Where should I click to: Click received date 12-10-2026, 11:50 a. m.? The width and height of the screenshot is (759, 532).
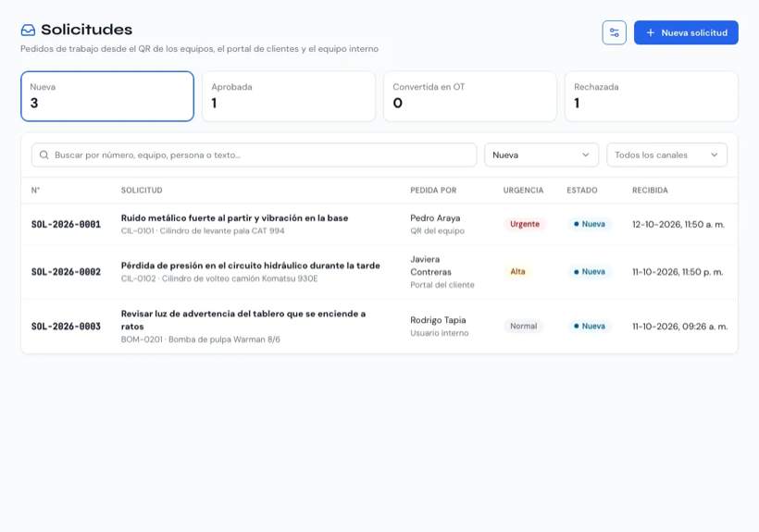pos(678,225)
